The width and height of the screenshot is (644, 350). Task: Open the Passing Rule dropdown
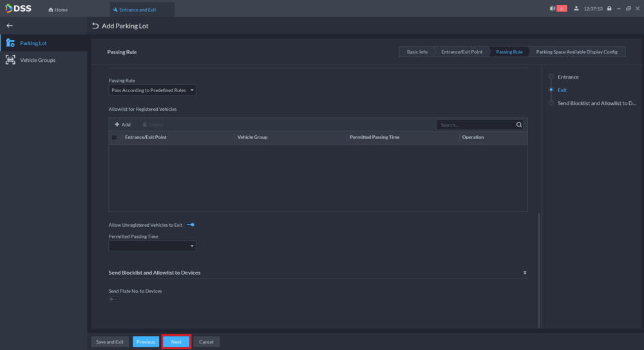point(152,91)
